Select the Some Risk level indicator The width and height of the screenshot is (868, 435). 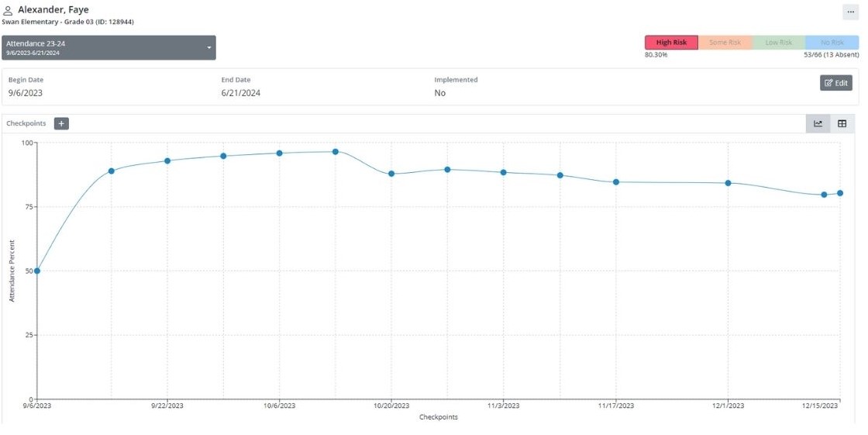[725, 43]
